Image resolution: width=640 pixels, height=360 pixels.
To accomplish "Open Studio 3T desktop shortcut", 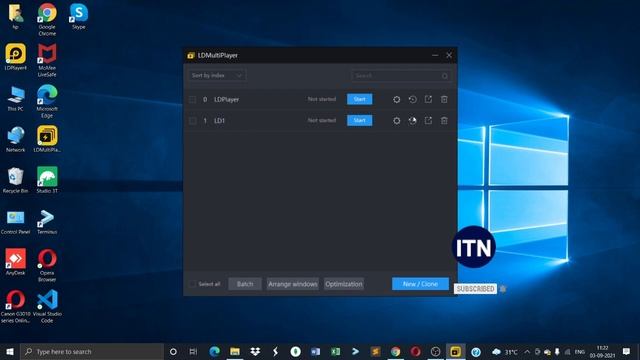I will [x=47, y=180].
